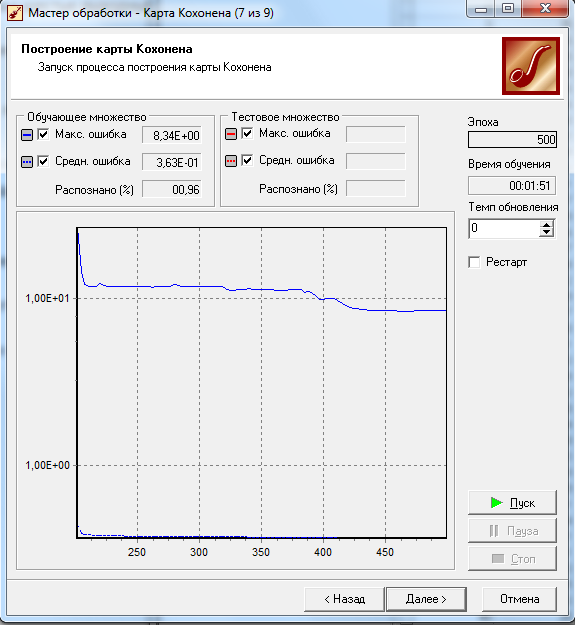The image size is (575, 625).
Task: Click the Стоп button
Action: 512,559
